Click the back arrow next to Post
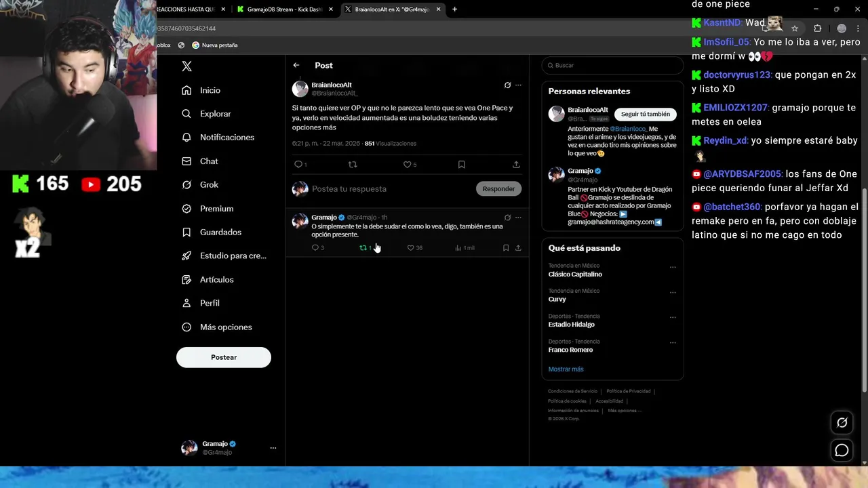Image resolution: width=868 pixels, height=488 pixels. 296,65
